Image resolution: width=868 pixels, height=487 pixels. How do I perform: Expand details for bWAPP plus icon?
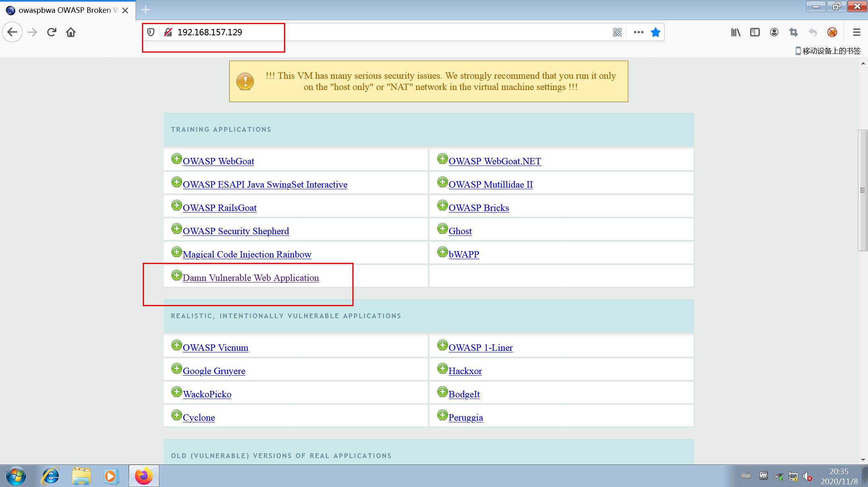click(442, 252)
